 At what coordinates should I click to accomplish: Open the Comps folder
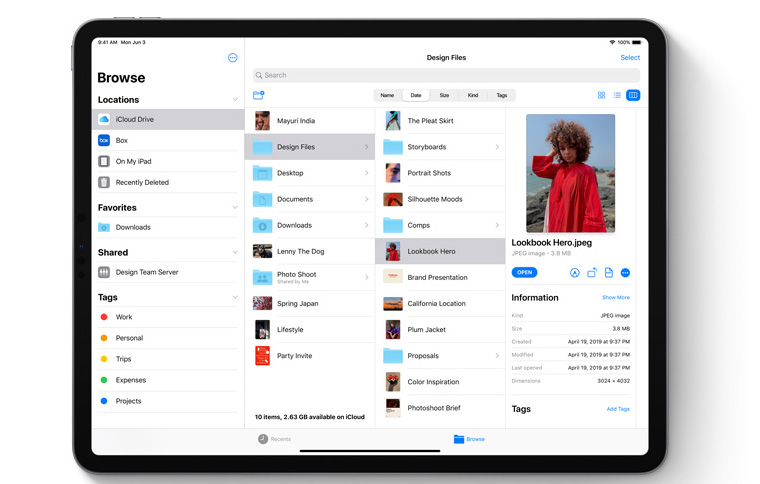pyautogui.click(x=441, y=225)
